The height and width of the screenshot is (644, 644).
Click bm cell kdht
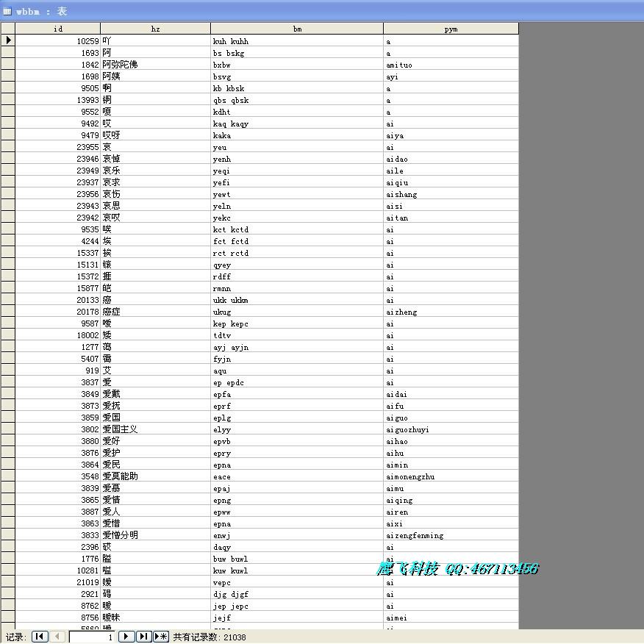click(297, 112)
